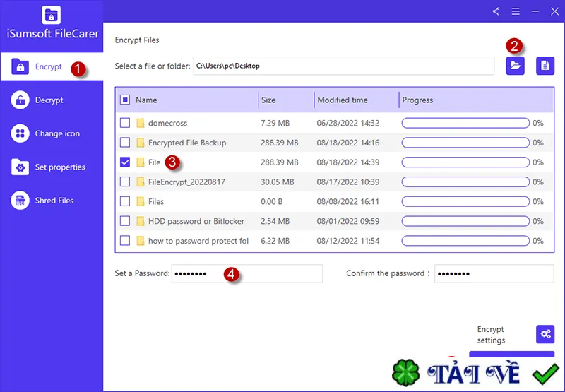Click the 08/18/2022 14:16 modified time
This screenshot has width=565, height=392.
tap(347, 143)
